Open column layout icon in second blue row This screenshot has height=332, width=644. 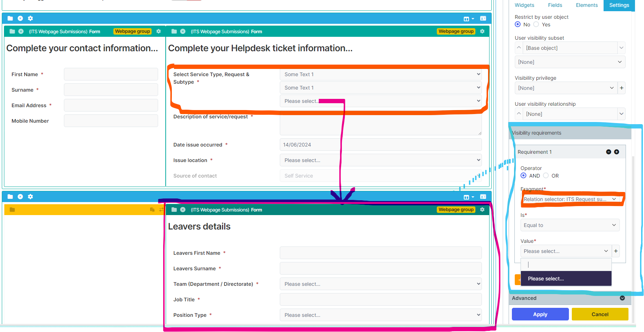click(x=469, y=197)
